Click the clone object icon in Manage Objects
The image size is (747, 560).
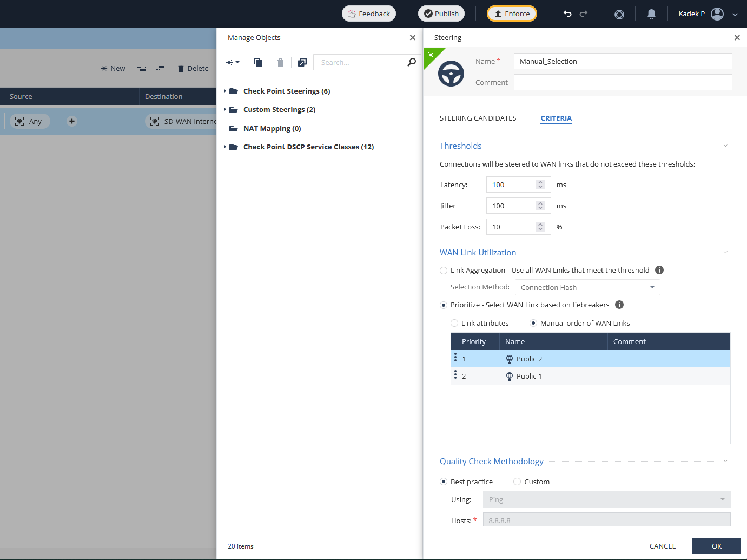point(258,63)
